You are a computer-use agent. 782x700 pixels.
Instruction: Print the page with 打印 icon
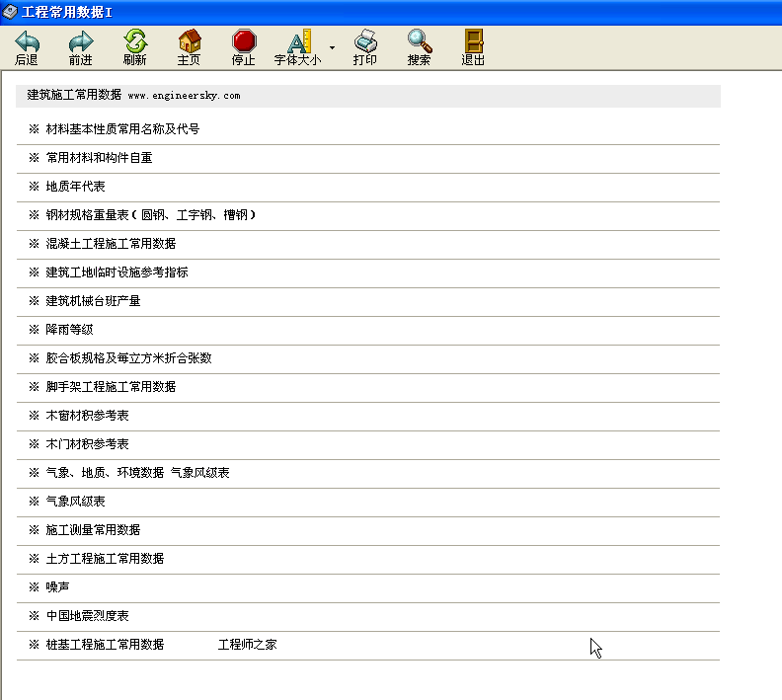365,40
